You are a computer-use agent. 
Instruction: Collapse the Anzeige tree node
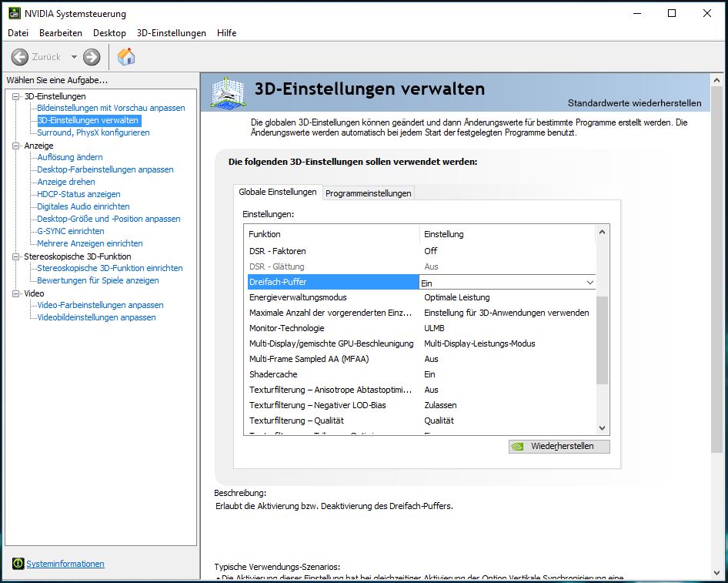16,146
